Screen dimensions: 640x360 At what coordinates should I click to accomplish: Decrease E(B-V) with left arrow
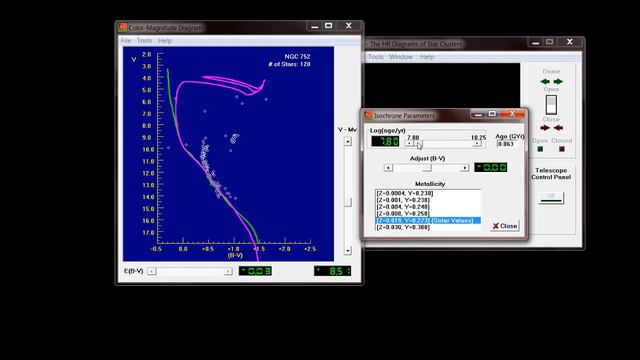pyautogui.click(x=151, y=271)
